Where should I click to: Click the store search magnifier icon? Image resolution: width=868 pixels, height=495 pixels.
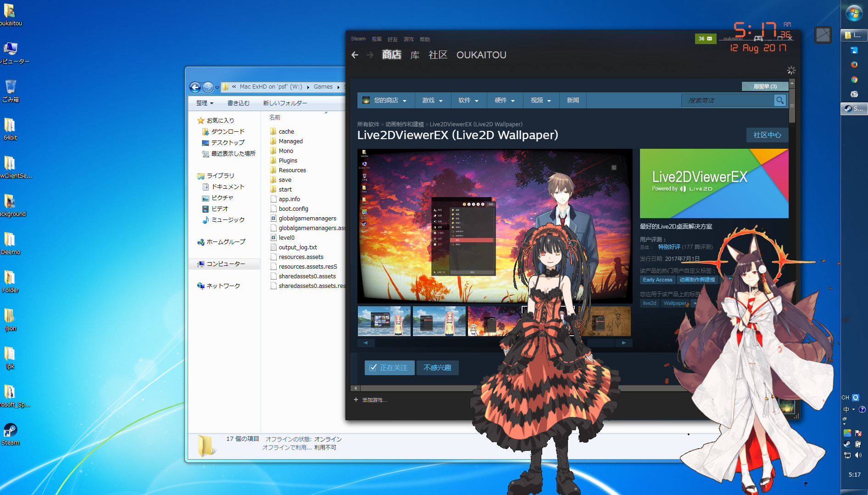[x=780, y=100]
